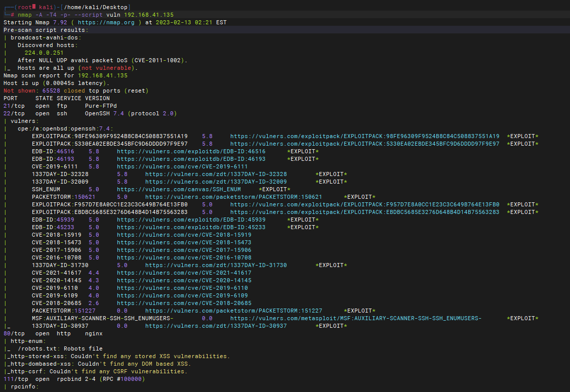
Task: Click the nmap command line text
Action: [x=96, y=15]
